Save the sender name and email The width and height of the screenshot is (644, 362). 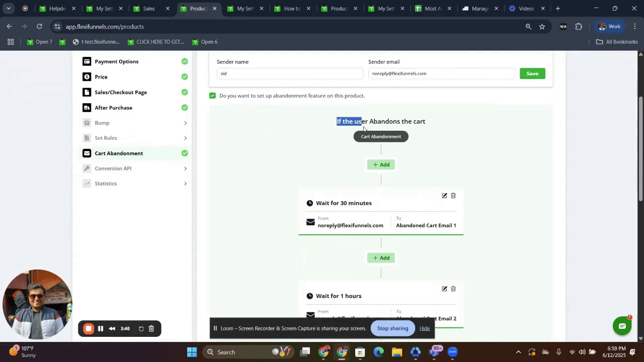tap(532, 73)
